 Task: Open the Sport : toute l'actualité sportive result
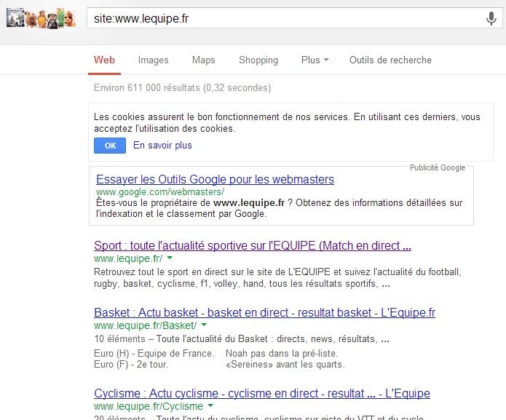tap(253, 245)
